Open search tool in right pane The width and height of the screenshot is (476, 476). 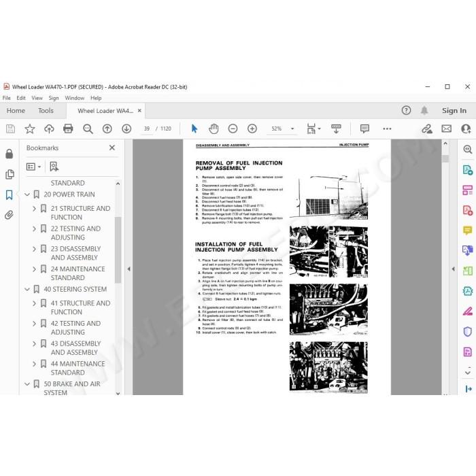pos(468,149)
